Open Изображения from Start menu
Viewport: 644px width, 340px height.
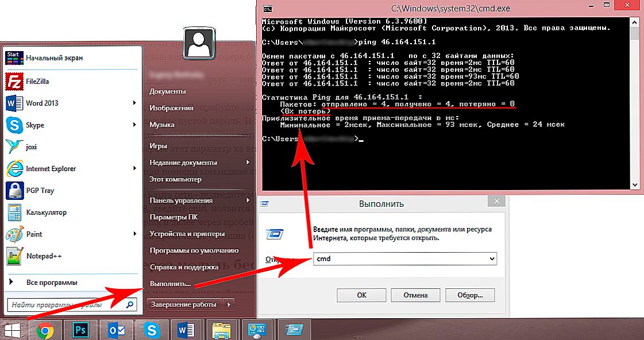(x=171, y=107)
